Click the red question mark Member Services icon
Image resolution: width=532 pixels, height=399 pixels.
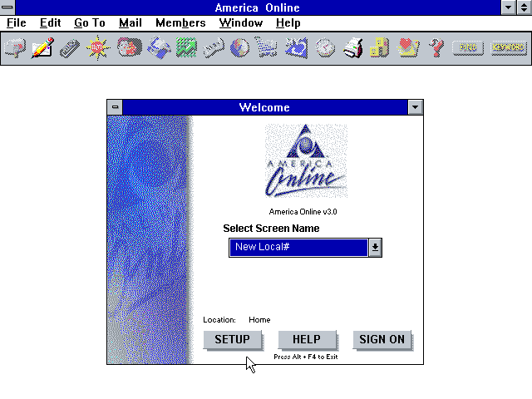pos(436,48)
